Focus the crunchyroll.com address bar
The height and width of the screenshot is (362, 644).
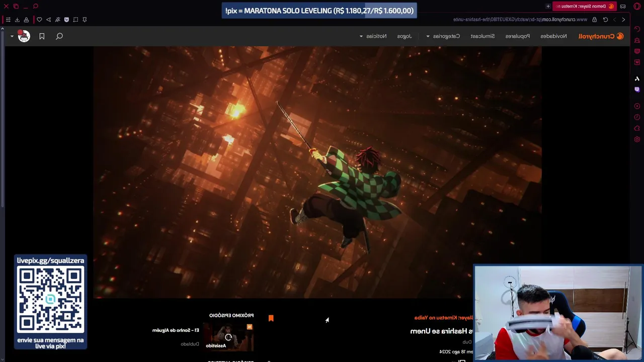pos(520,20)
